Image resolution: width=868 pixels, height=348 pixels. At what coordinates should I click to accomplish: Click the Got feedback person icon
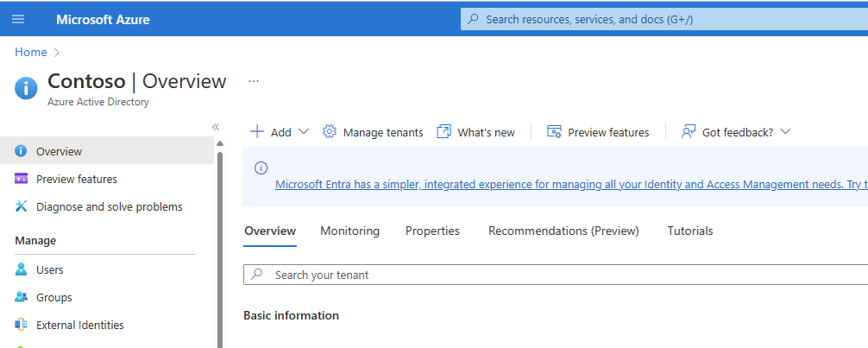(x=688, y=132)
